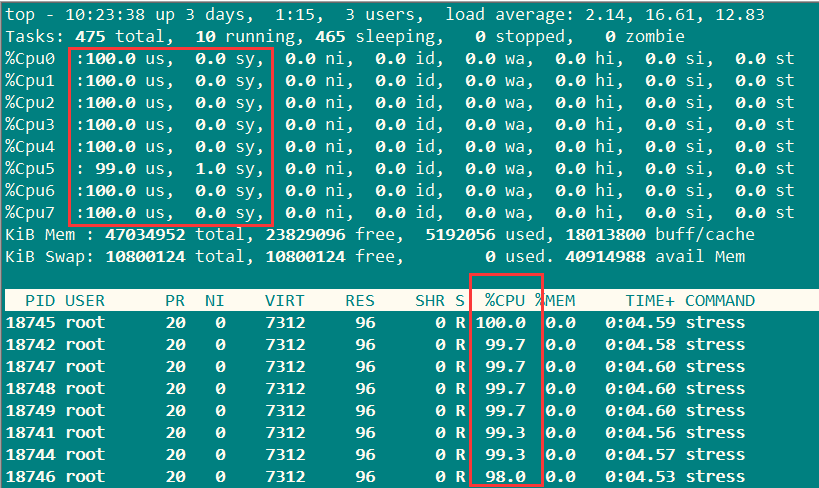Image resolution: width=819 pixels, height=488 pixels.
Task: Click the %Cpu2 row label
Action: coord(30,102)
